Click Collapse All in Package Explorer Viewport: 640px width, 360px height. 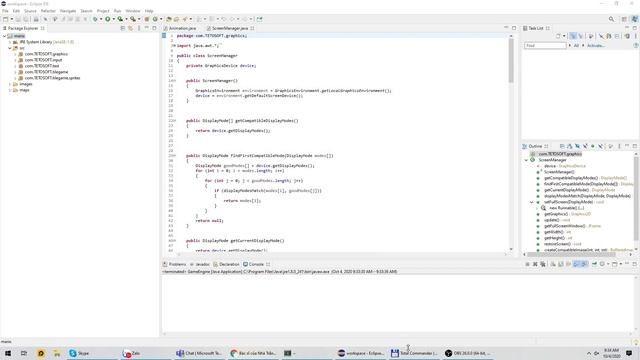coord(122,28)
